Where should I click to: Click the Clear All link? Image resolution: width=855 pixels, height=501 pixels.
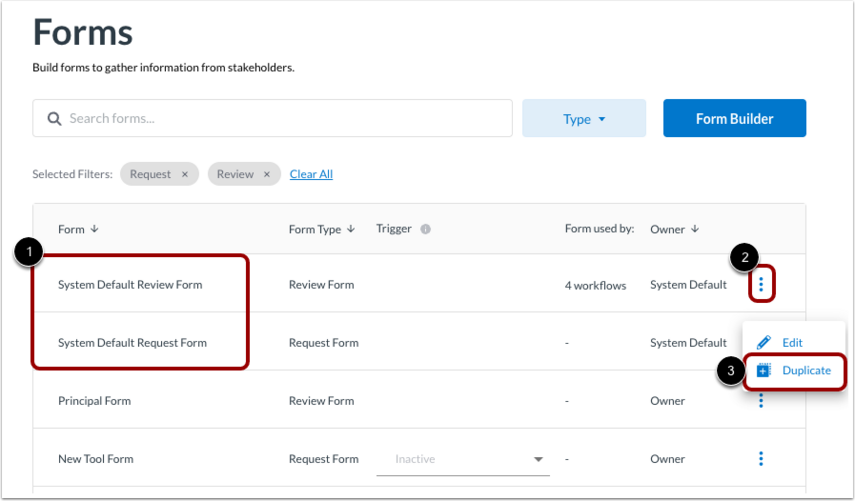point(311,174)
